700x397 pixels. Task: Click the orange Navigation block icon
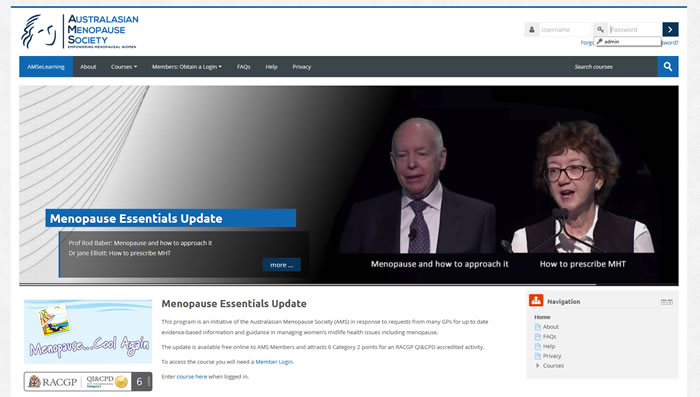pyautogui.click(x=536, y=301)
